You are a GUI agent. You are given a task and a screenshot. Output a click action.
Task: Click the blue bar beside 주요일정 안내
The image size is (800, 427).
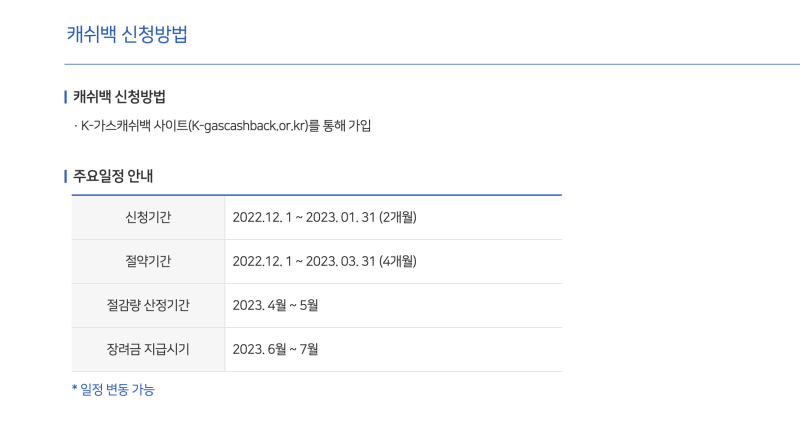[65, 177]
